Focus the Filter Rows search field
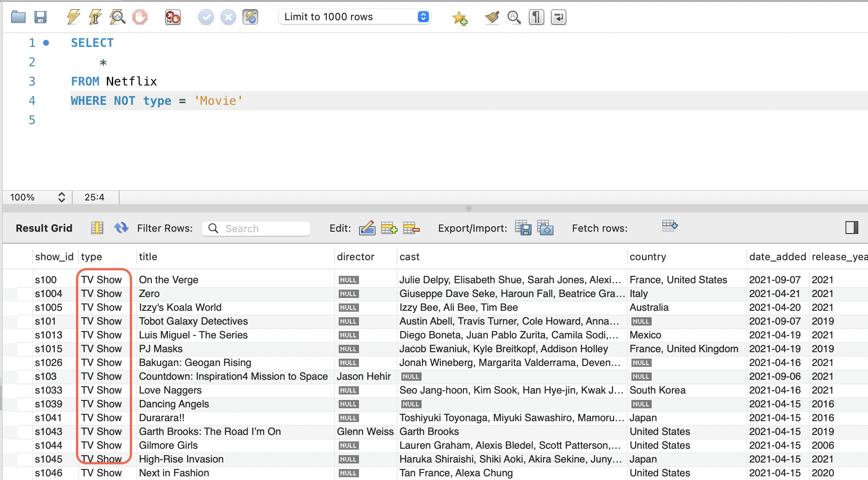The image size is (868, 480). 256,229
